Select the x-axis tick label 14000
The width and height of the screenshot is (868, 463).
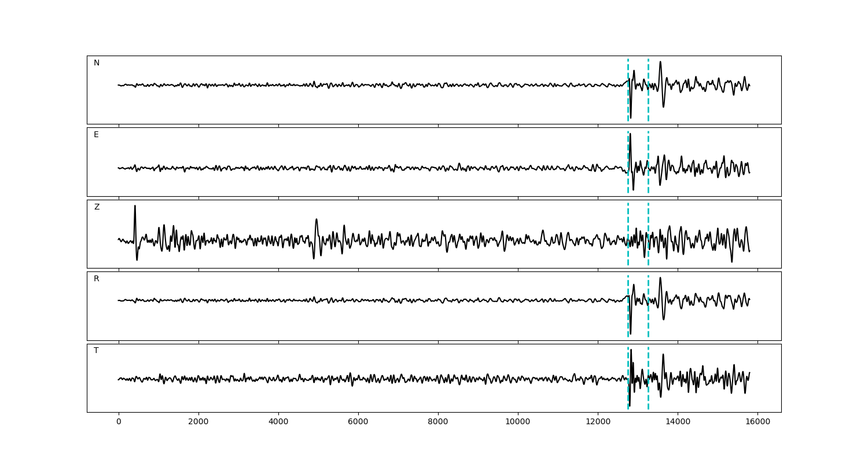click(678, 422)
